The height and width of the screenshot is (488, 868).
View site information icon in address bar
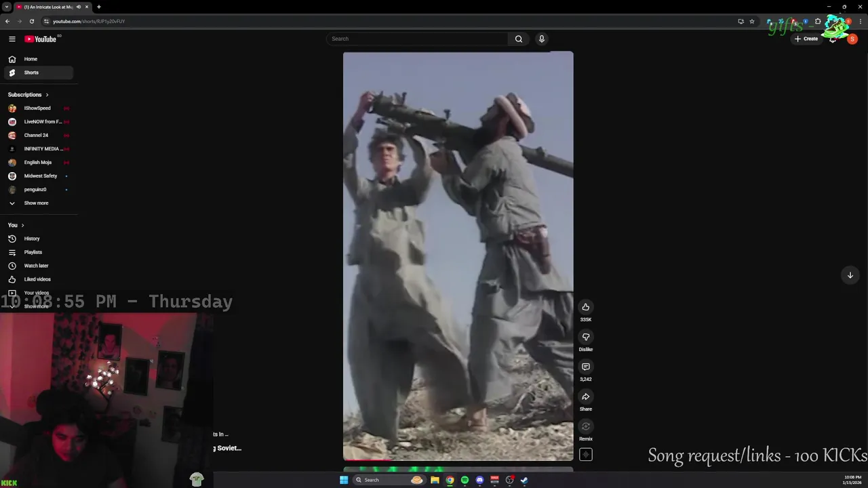tap(47, 21)
